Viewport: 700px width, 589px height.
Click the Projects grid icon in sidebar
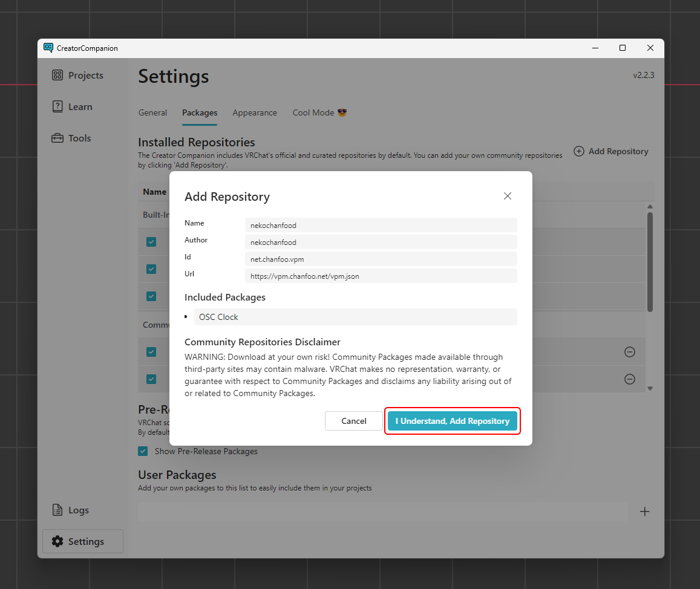tap(57, 76)
